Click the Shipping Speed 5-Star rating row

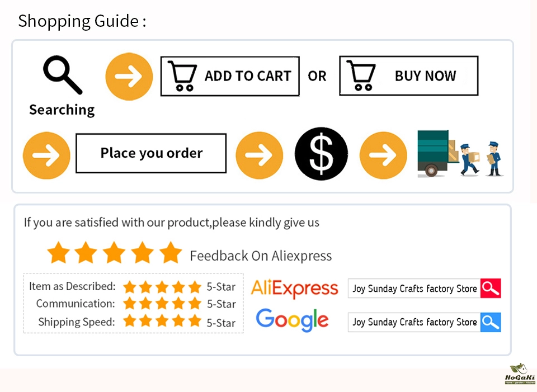pyautogui.click(x=162, y=322)
